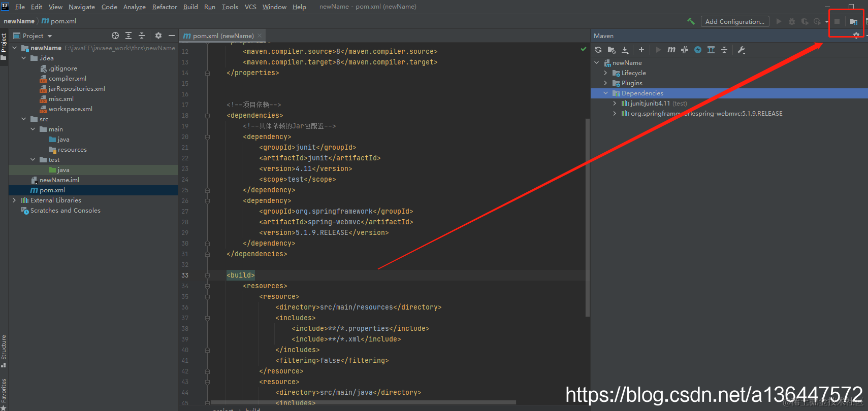This screenshot has width=868, height=411.
Task: Open the Tools menu
Action: tap(230, 7)
